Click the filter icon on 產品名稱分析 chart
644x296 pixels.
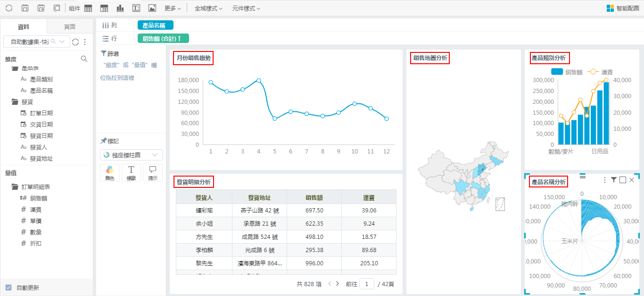613,180
